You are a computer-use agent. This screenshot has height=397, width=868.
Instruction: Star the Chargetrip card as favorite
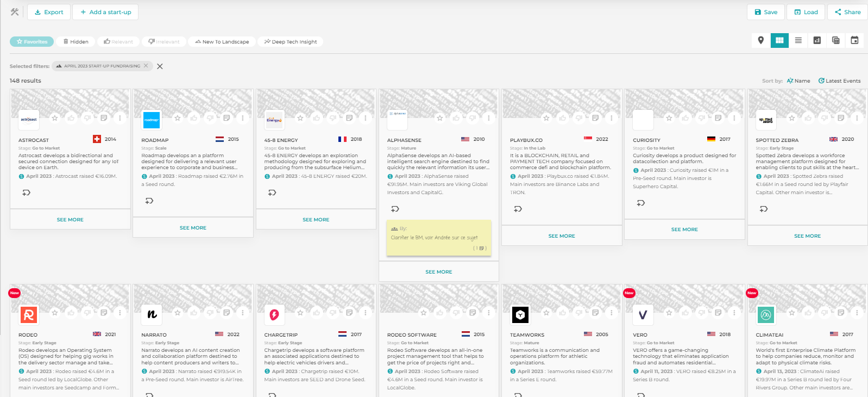pos(300,313)
